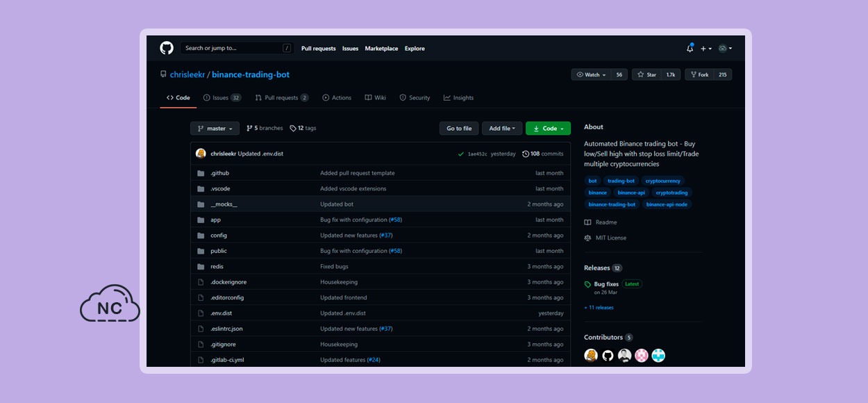This screenshot has height=403, width=868.
Task: View the 12 tags link
Action: pos(303,129)
